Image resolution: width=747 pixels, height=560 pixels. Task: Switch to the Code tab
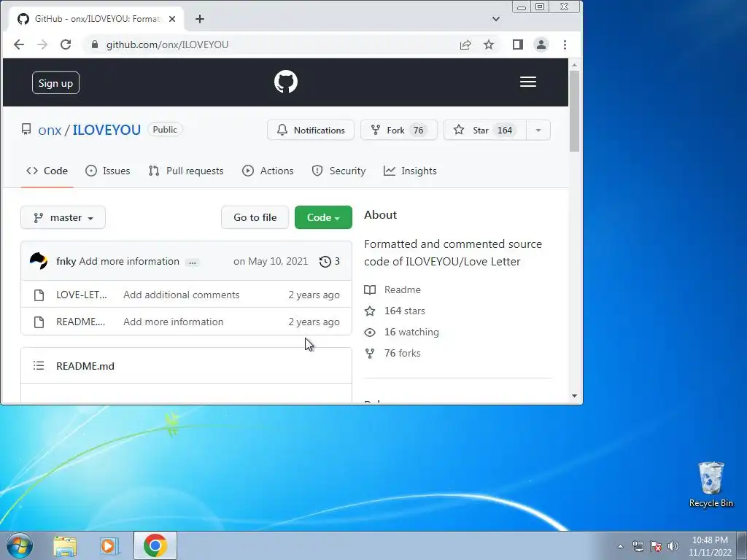click(x=47, y=171)
